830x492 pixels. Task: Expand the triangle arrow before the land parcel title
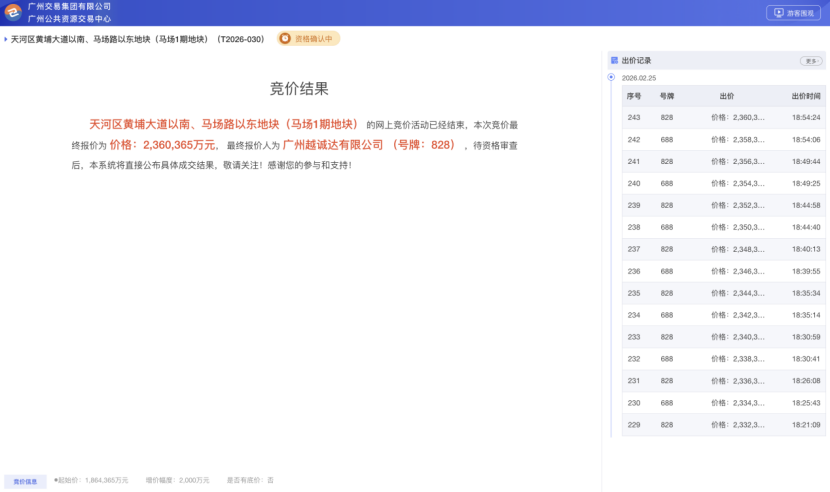(6, 39)
